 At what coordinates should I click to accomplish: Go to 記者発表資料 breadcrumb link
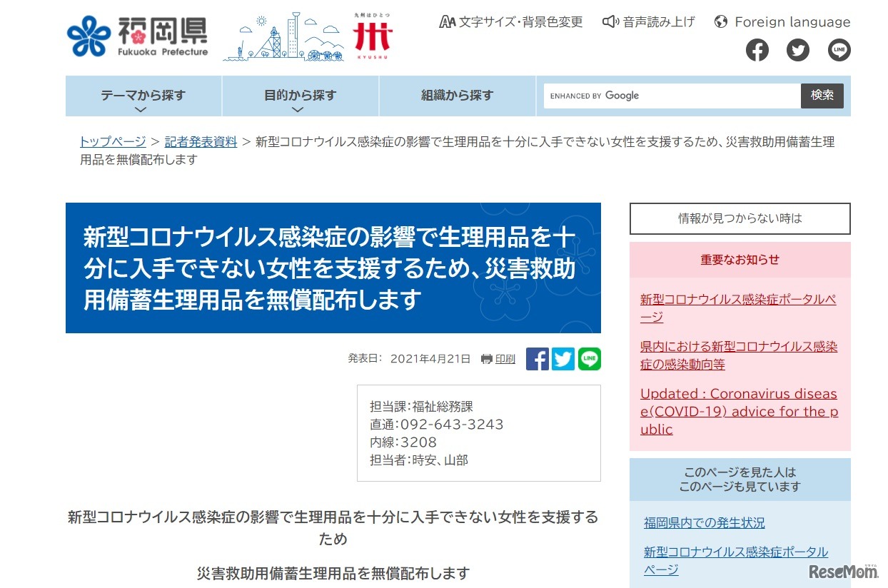coord(201,142)
